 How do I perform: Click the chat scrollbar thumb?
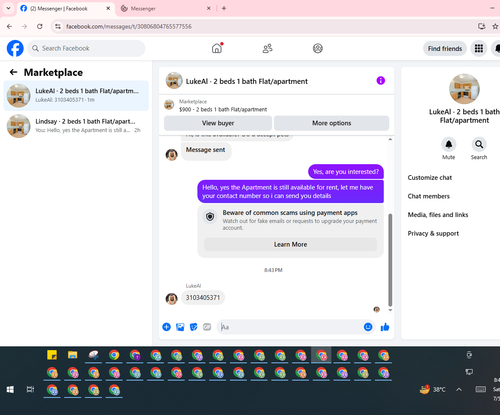pos(390,260)
